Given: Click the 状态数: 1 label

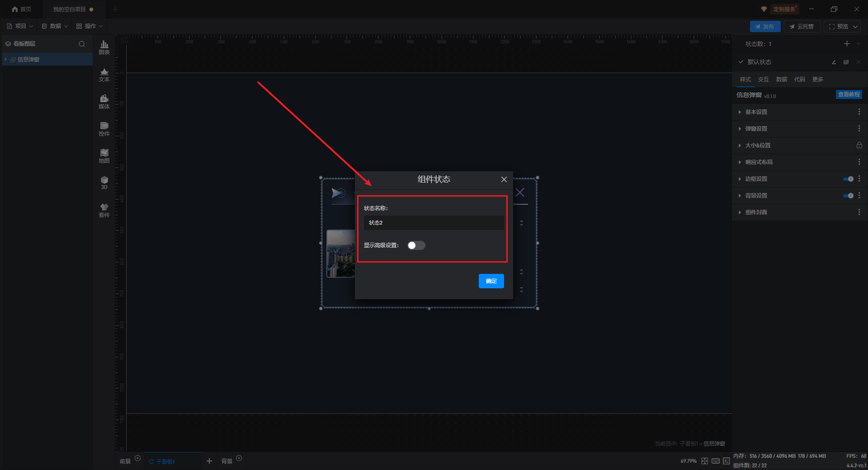Looking at the screenshot, I should point(758,44).
